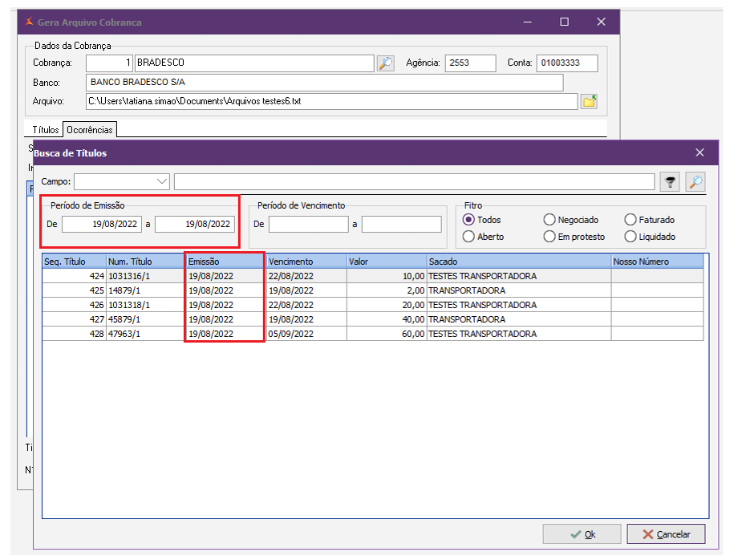The image size is (738, 560).
Task: Click the filter funnel icon beside search field
Action: point(669,182)
